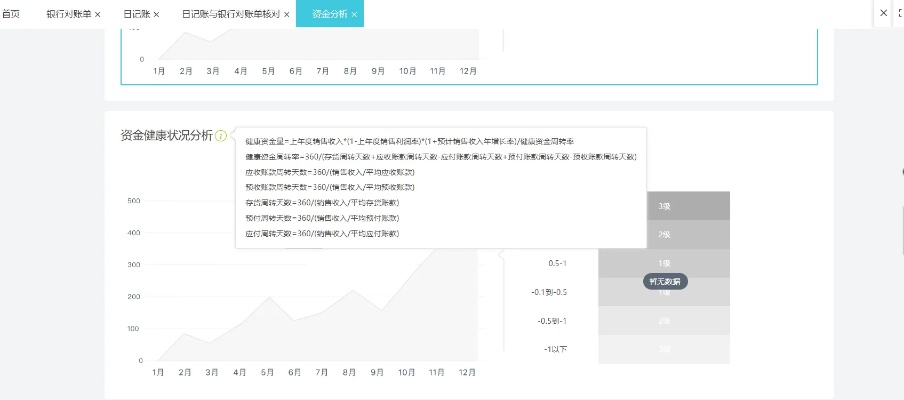Close the 日记账与银行对账单核对 tab via x

(287, 14)
